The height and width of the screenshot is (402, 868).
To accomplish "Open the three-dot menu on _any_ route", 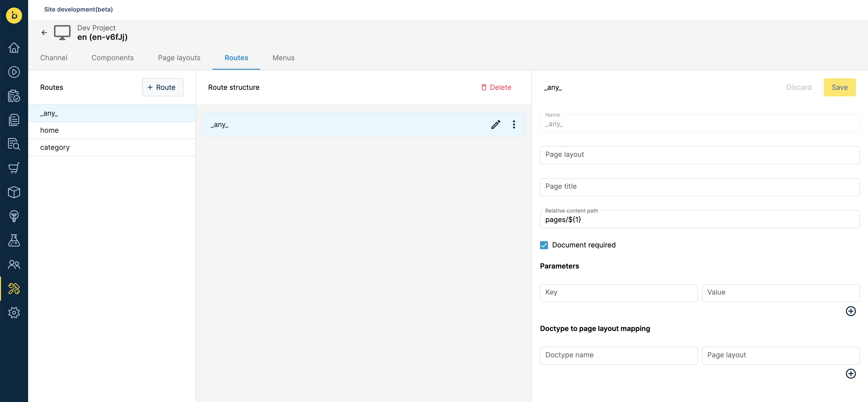I will pyautogui.click(x=514, y=124).
